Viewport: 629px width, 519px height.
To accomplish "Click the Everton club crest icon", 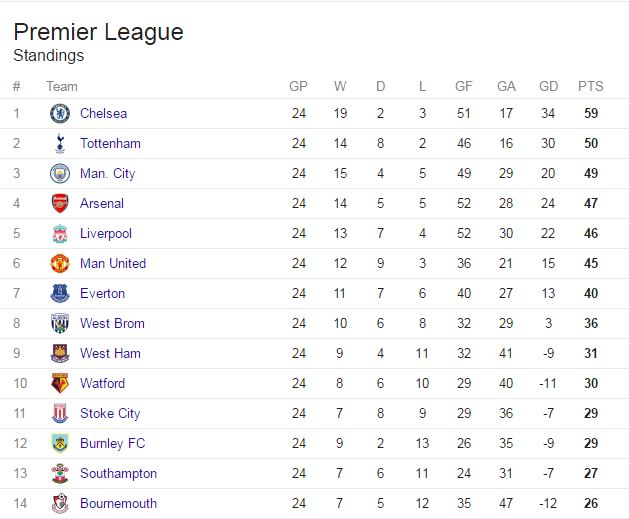I will [x=60, y=293].
